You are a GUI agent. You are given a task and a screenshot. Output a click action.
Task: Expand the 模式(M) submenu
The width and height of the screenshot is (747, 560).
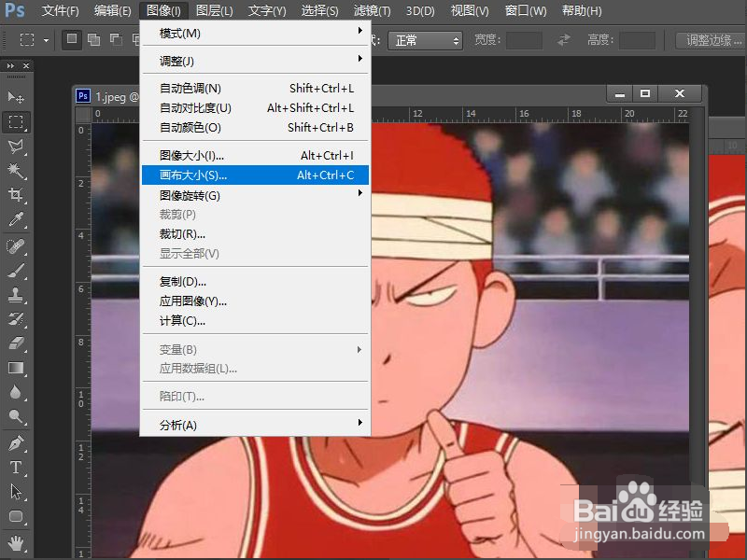tap(255, 33)
